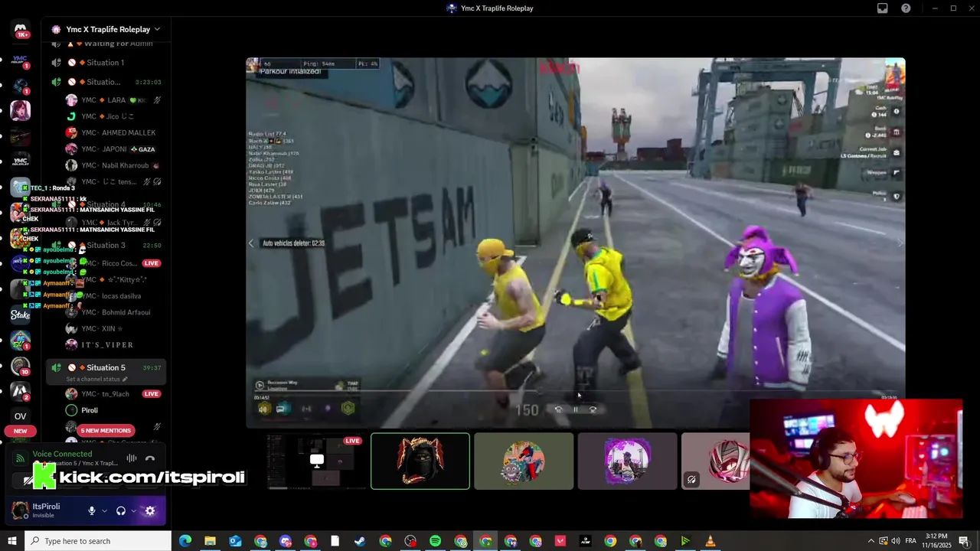Open system volume tray icon
This screenshot has height=551, width=980.
pyautogui.click(x=895, y=541)
